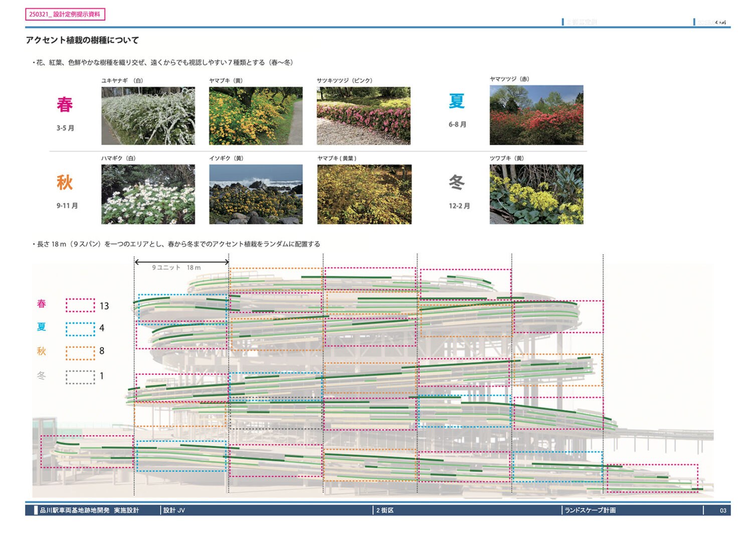Click the ユキヤナギ (白) photo
Screen dimensions: 756x534
[148, 116]
